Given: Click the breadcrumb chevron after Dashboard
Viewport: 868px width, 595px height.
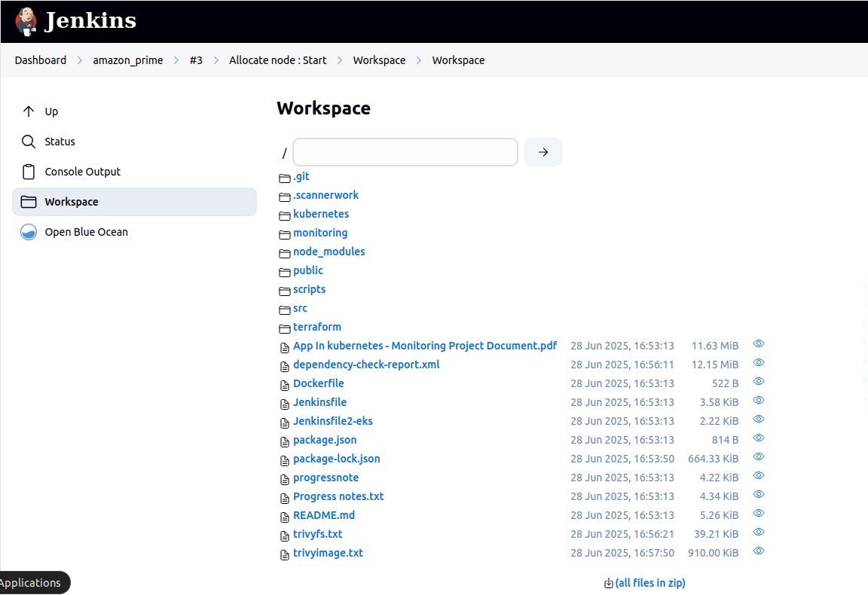Looking at the screenshot, I should point(80,60).
